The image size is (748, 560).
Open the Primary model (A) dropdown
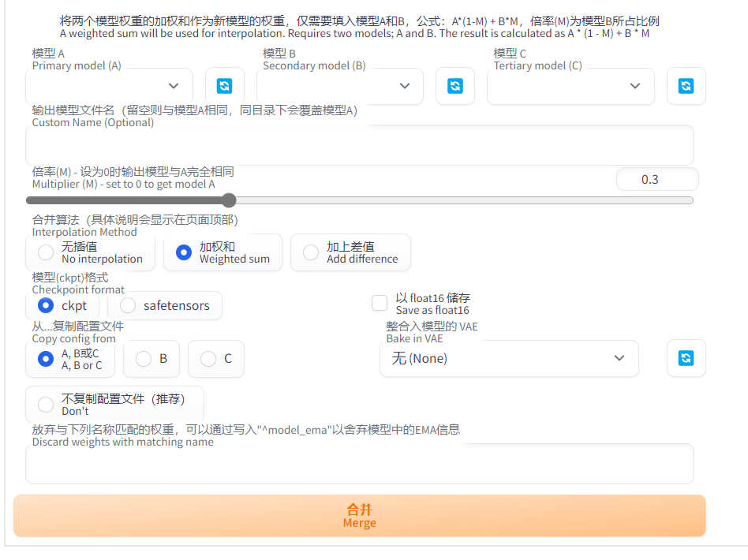coord(110,86)
